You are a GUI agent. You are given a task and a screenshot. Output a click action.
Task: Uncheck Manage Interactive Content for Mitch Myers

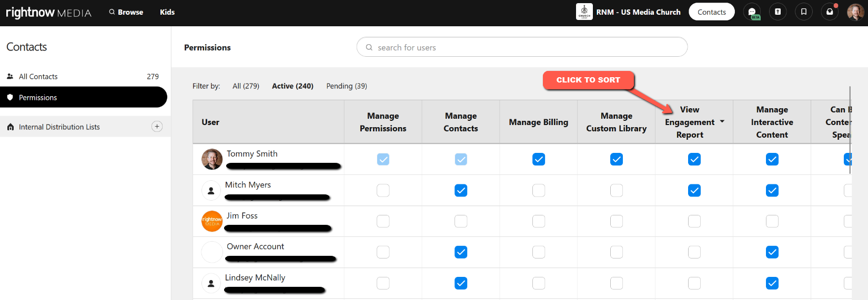click(772, 190)
